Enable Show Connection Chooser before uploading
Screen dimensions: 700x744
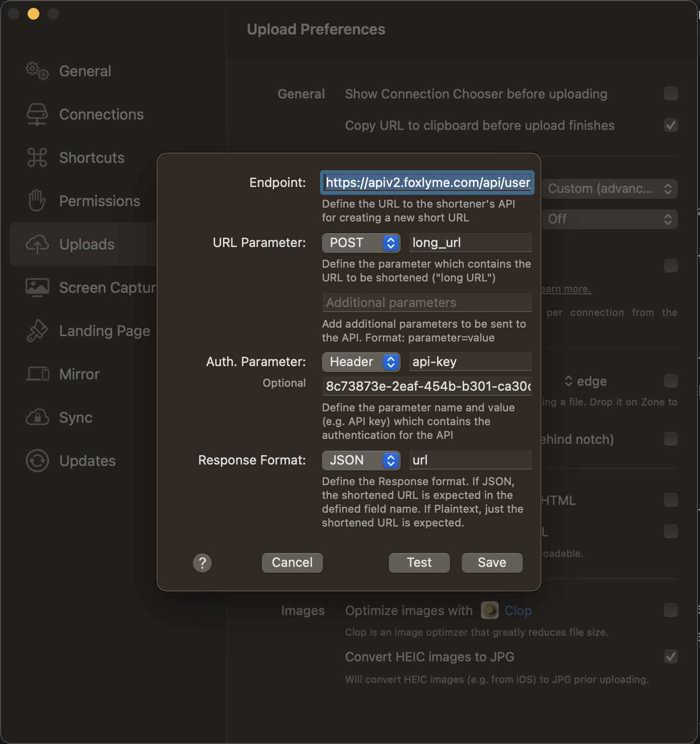pos(670,94)
